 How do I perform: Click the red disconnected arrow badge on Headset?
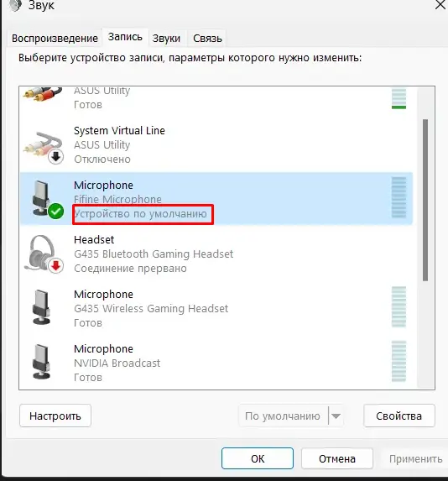(56, 265)
